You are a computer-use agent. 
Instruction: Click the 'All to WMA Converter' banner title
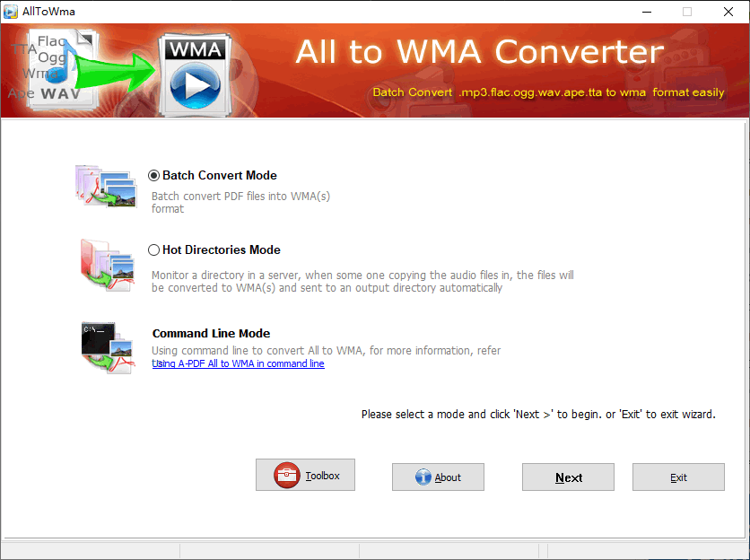[x=480, y=52]
